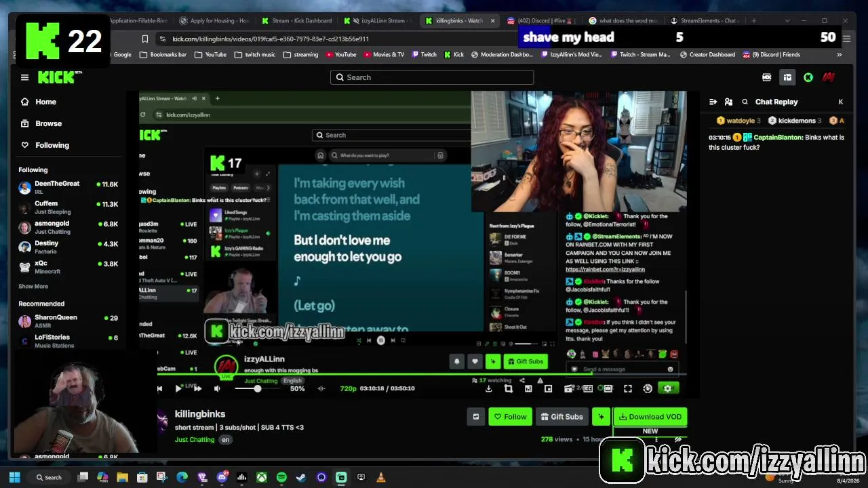Viewport: 868px width, 488px height.
Task: Open a new browser tab
Action: pyautogui.click(x=753, y=21)
